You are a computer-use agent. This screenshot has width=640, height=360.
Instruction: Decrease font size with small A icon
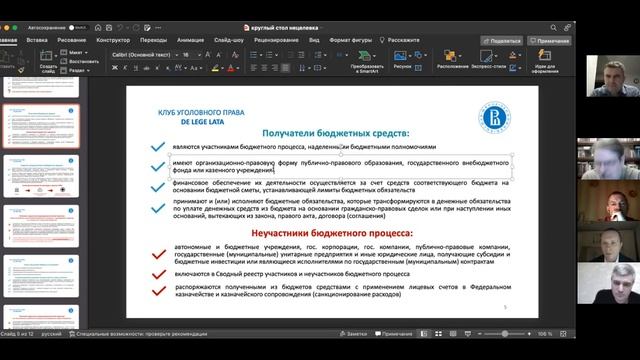click(x=219, y=55)
